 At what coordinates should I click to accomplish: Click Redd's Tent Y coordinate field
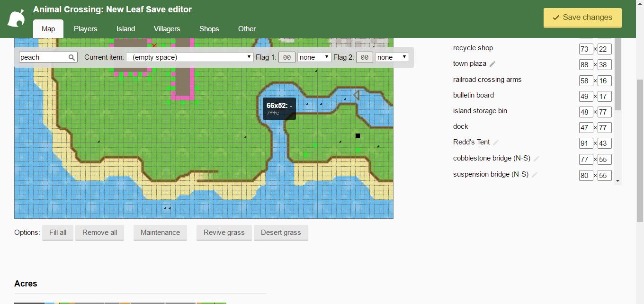605,143
